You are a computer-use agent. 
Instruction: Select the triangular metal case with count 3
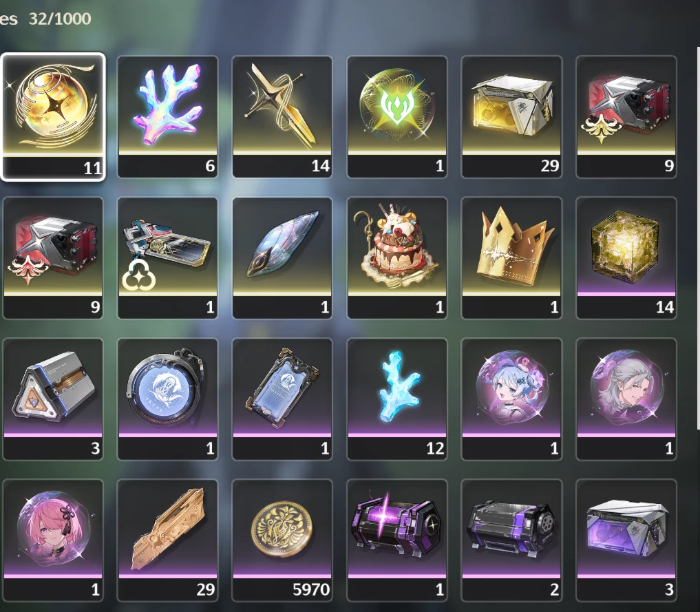53,399
